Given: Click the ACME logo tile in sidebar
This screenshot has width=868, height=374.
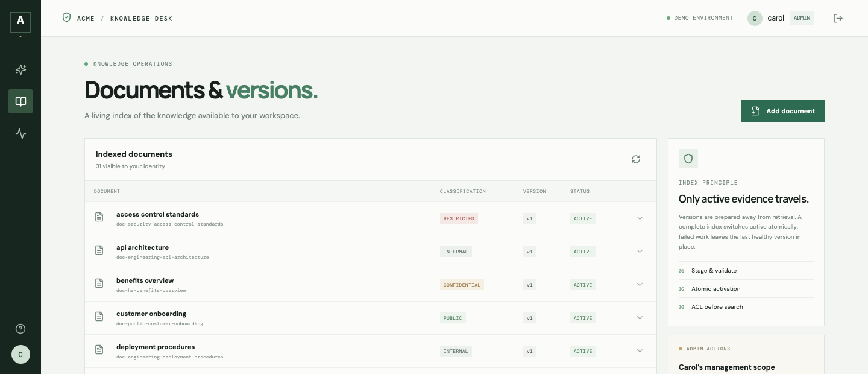Looking at the screenshot, I should [x=20, y=22].
